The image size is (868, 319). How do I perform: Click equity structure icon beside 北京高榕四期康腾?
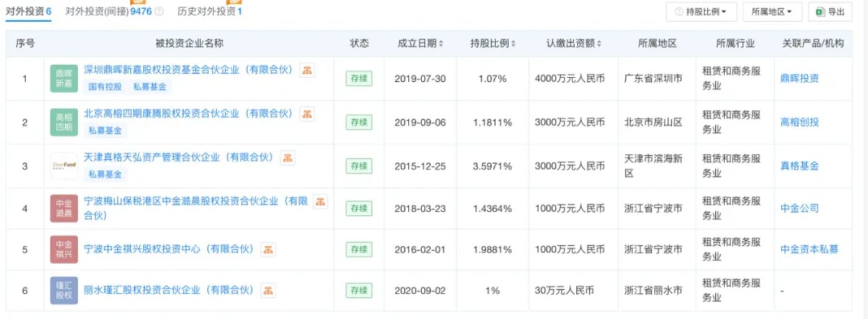[307, 114]
